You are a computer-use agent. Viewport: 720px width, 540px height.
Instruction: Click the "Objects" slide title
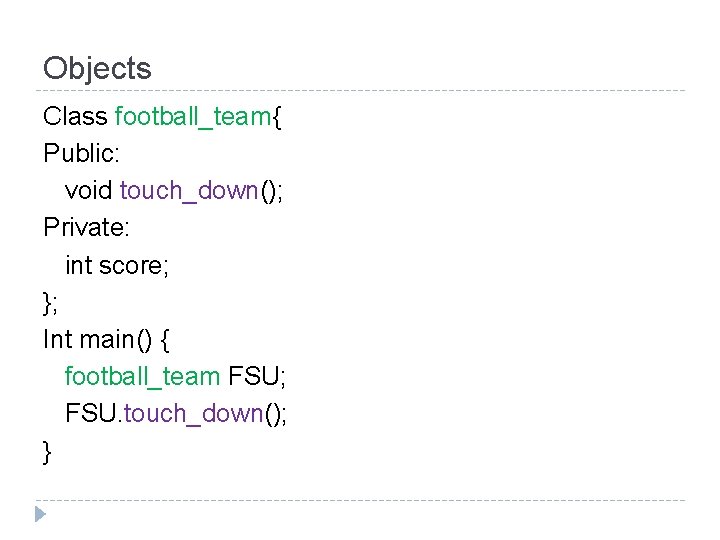point(97,69)
